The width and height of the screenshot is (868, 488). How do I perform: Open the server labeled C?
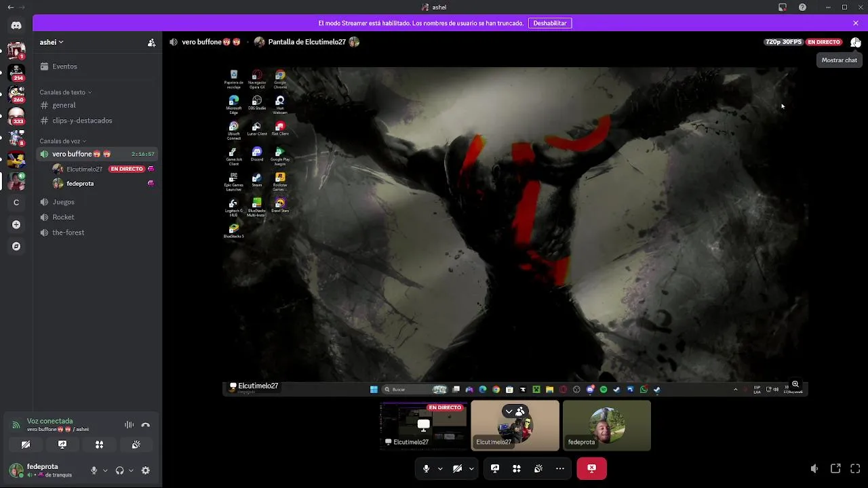click(16, 203)
